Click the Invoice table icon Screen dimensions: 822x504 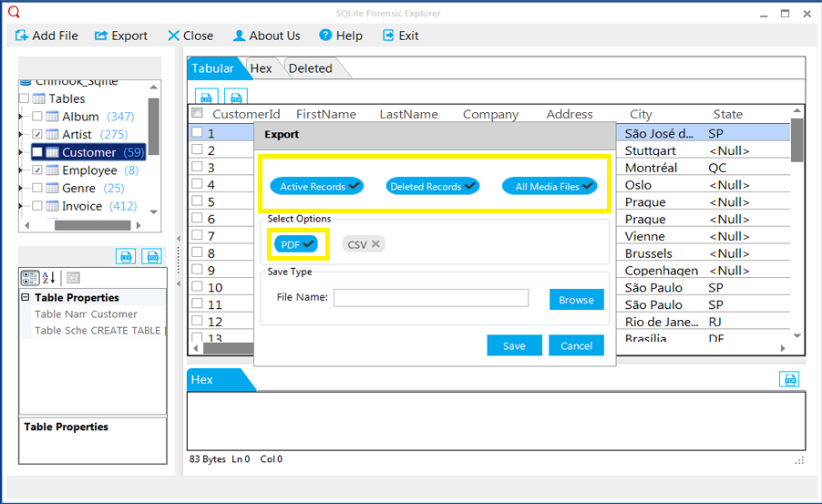(52, 206)
